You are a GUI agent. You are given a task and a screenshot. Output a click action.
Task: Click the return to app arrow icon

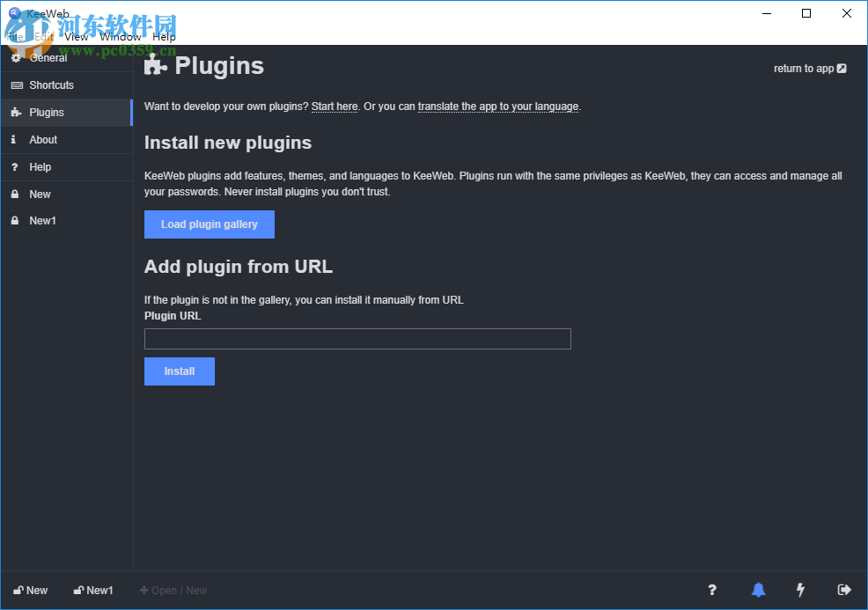point(842,69)
